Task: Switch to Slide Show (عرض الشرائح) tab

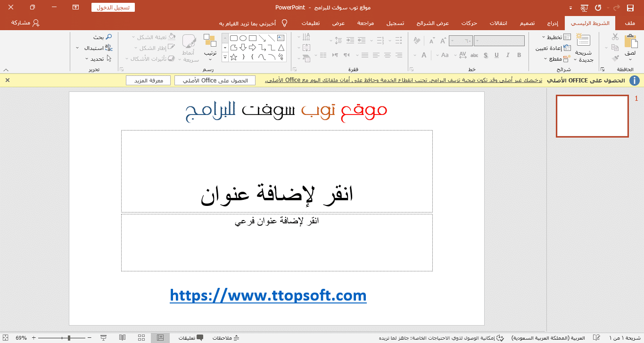Action: tap(433, 23)
